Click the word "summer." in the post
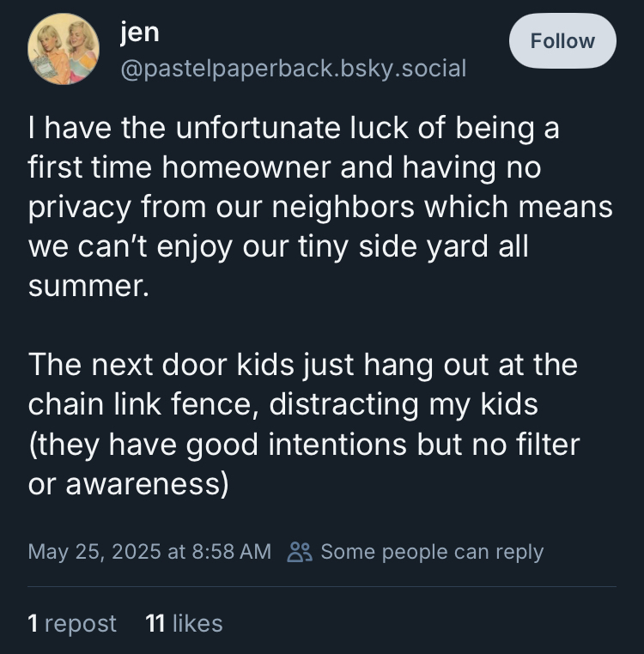 click(88, 286)
